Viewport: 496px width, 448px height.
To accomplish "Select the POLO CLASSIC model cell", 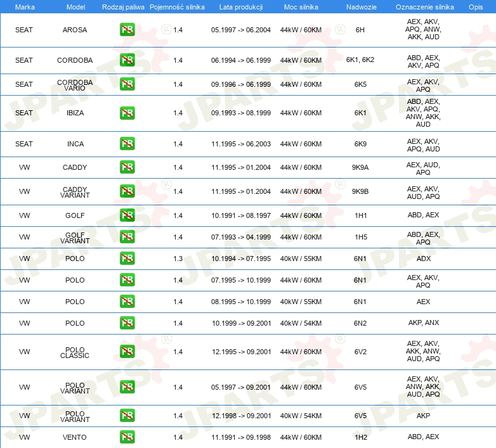I will [75, 352].
